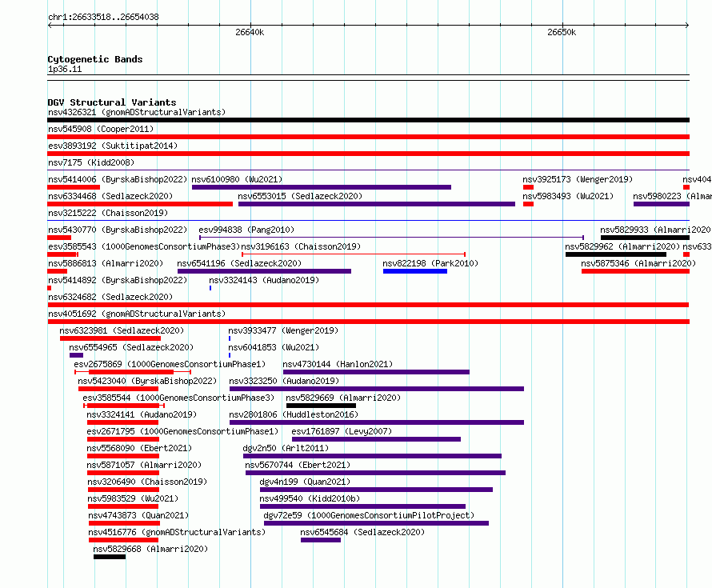
Task: Click nsv5980223 label at right edge
Action: point(673,196)
